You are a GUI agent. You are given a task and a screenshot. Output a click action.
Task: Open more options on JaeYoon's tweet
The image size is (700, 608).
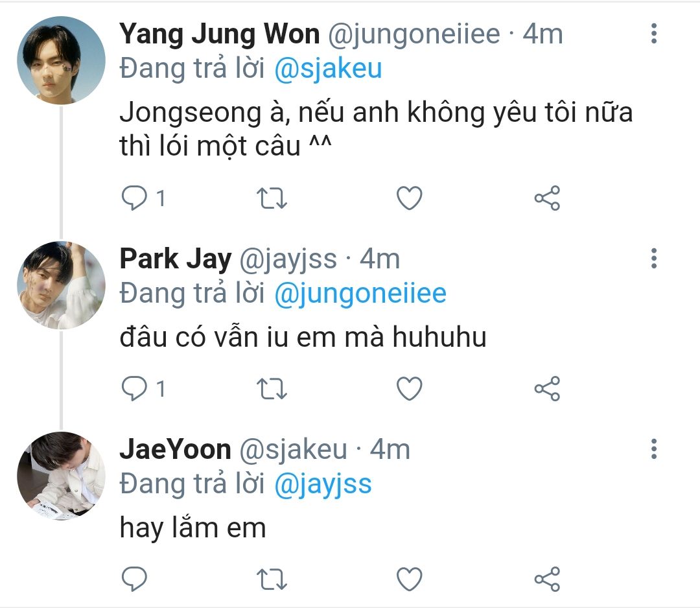(x=653, y=449)
